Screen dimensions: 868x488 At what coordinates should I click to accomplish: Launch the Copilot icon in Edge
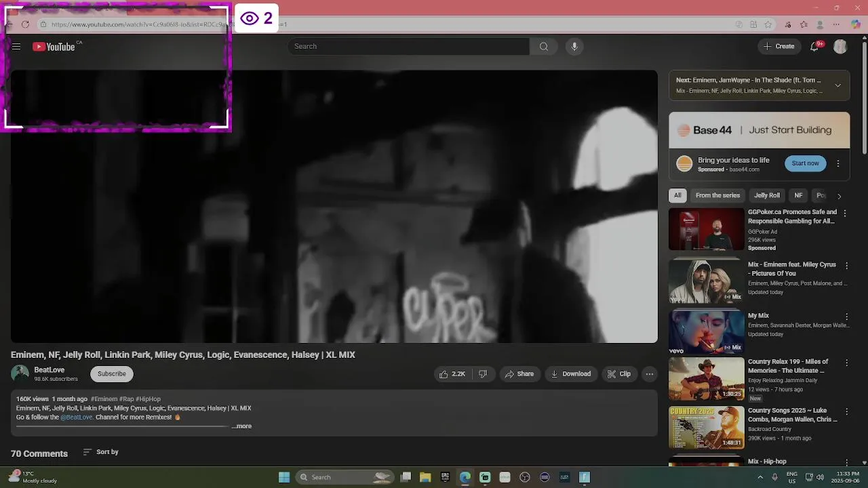tap(856, 24)
